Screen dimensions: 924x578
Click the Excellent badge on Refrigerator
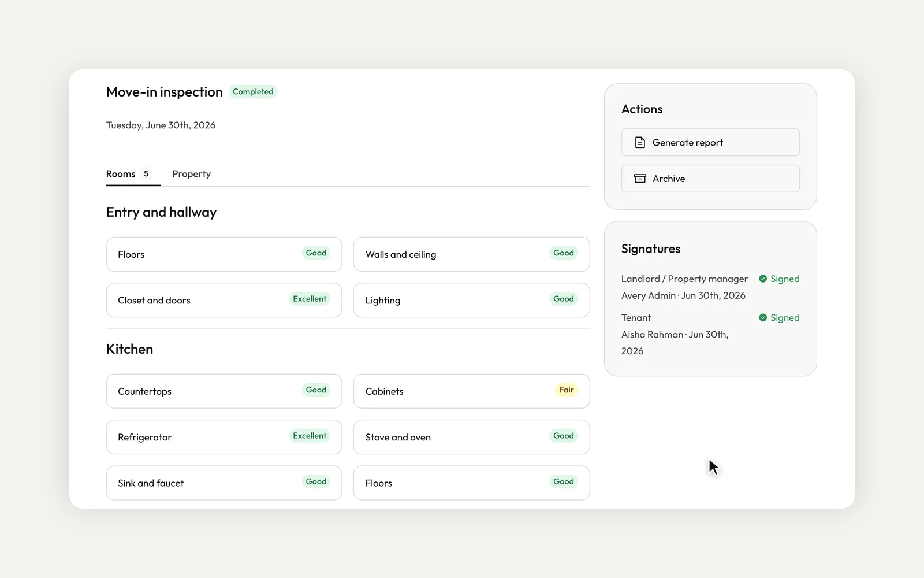point(310,436)
